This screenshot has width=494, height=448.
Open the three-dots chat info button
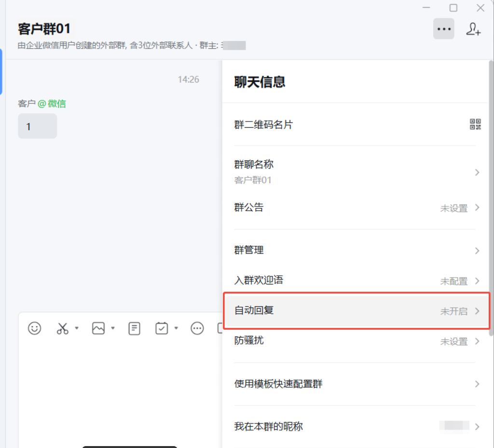[443, 28]
